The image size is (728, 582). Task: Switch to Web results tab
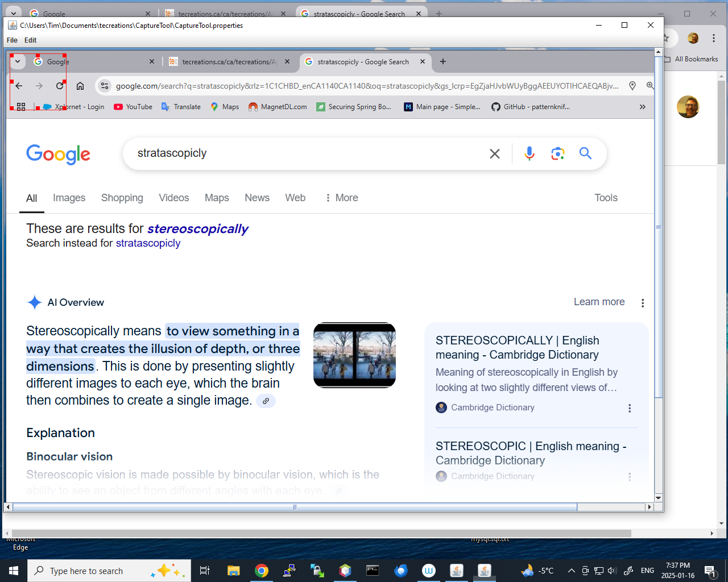pyautogui.click(x=295, y=198)
